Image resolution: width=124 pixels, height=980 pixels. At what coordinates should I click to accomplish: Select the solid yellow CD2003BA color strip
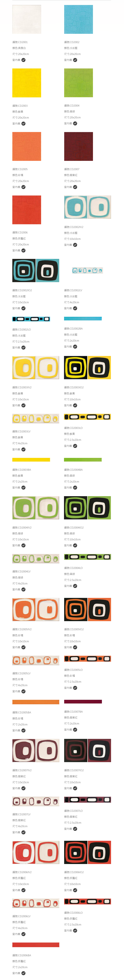pyautogui.click(x=31, y=460)
